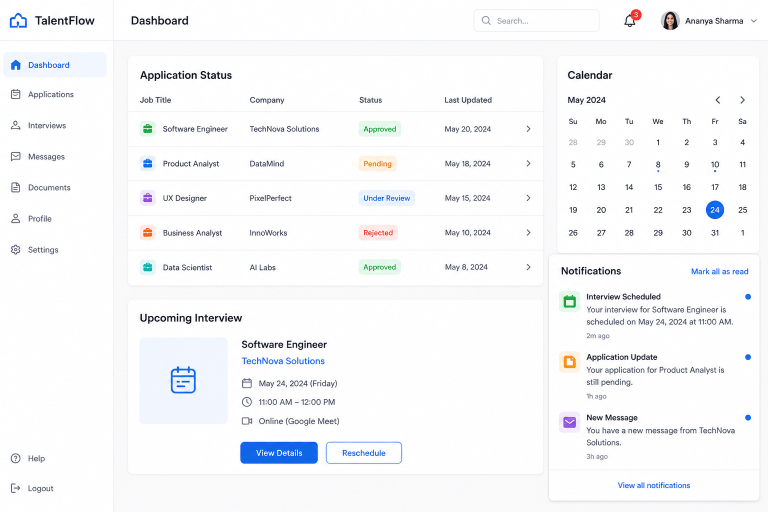Click the green Interview Scheduled calendar icon

click(569, 301)
